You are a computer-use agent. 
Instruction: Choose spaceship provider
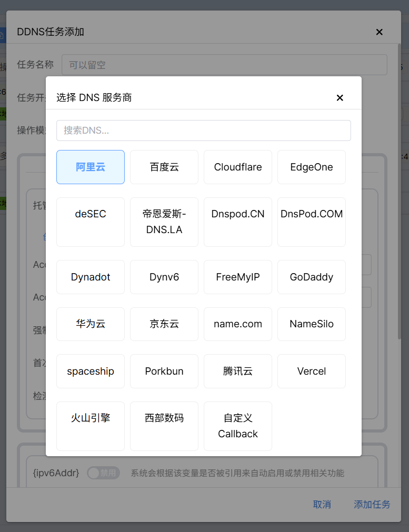(91, 371)
